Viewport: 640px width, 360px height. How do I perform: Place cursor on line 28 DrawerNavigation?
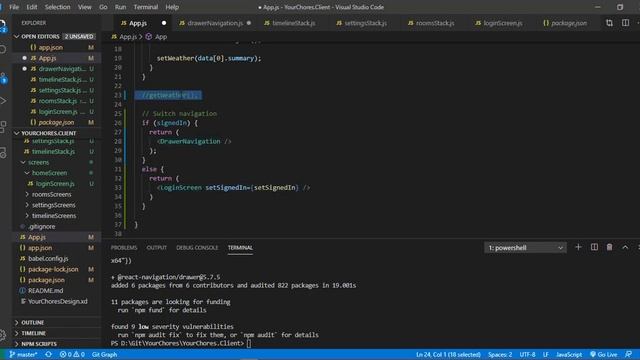(194, 141)
